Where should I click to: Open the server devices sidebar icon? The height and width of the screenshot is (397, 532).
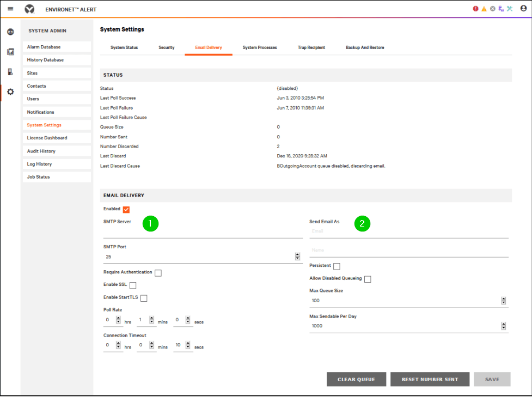click(x=10, y=72)
